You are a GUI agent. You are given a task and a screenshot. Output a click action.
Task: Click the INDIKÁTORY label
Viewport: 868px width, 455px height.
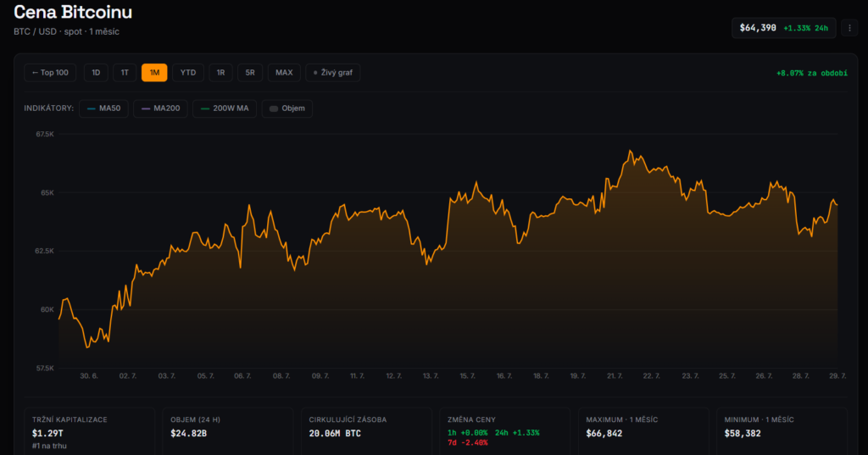click(48, 108)
